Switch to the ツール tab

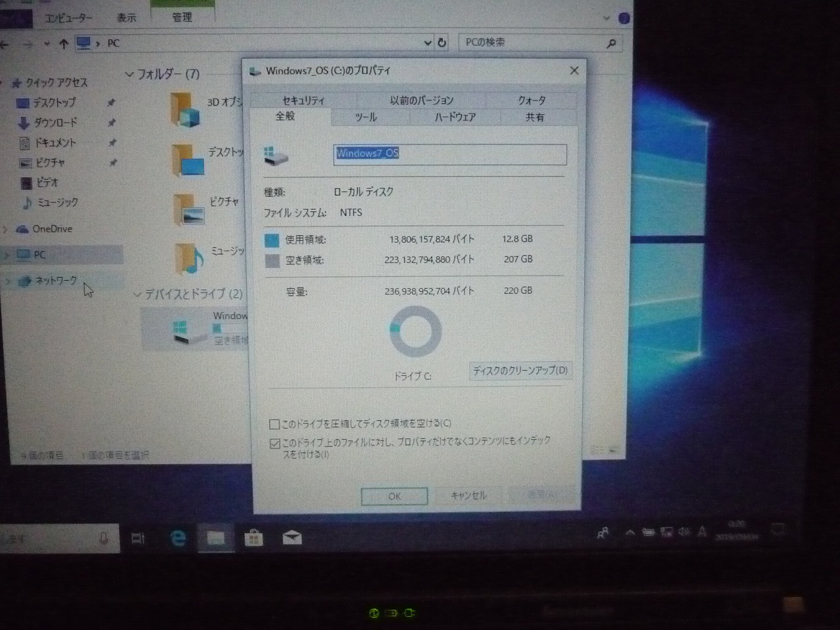[x=366, y=117]
